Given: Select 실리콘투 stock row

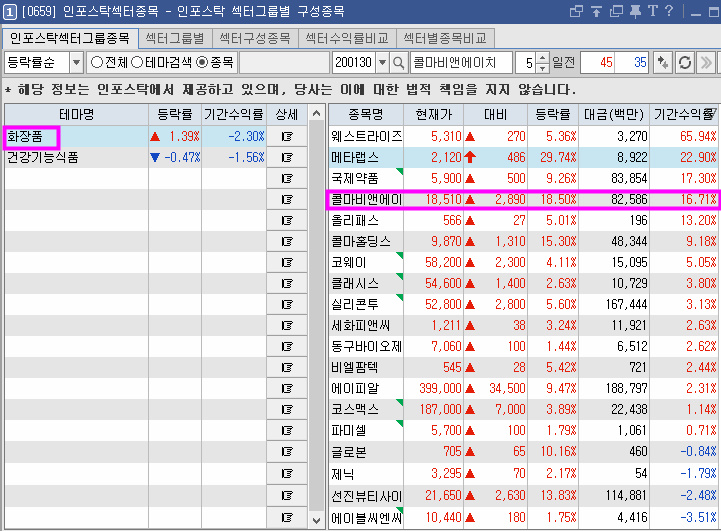Looking at the screenshot, I should pyautogui.click(x=523, y=304).
